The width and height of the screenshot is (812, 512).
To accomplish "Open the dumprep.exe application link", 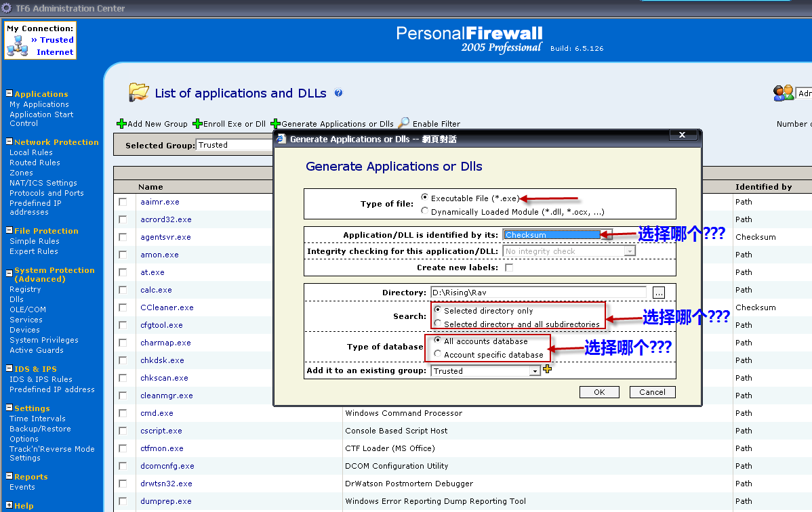I will [165, 501].
